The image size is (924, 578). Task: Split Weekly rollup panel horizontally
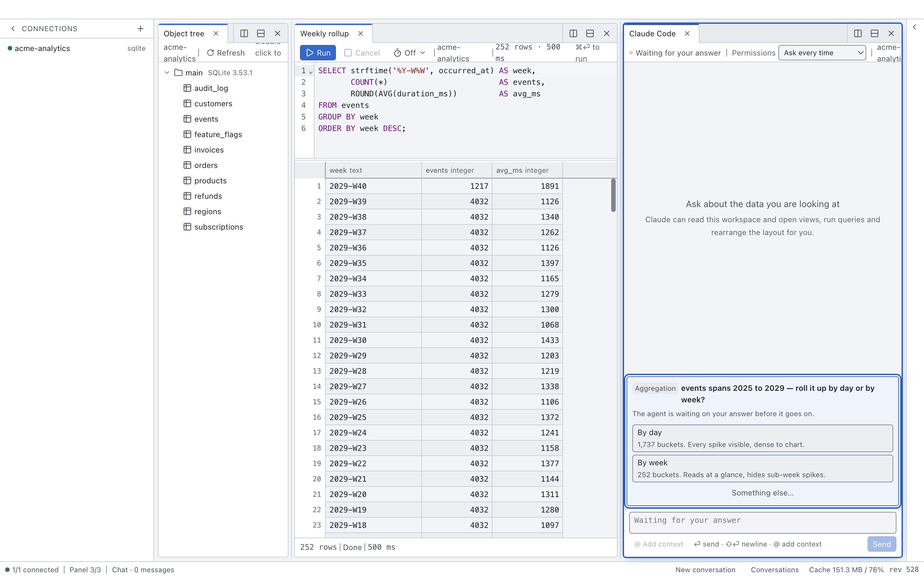point(590,34)
